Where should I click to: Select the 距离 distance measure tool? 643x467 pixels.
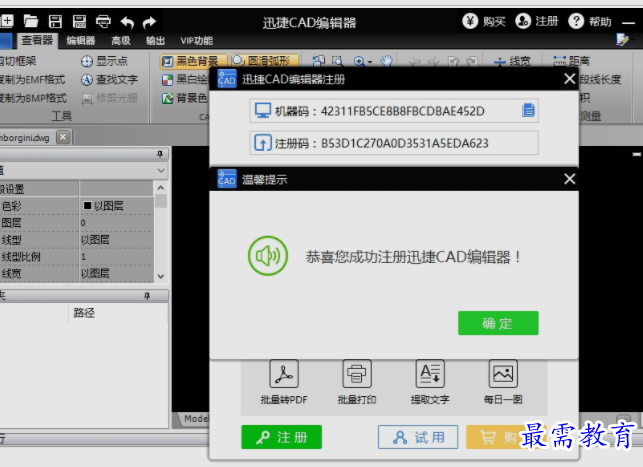(x=571, y=62)
